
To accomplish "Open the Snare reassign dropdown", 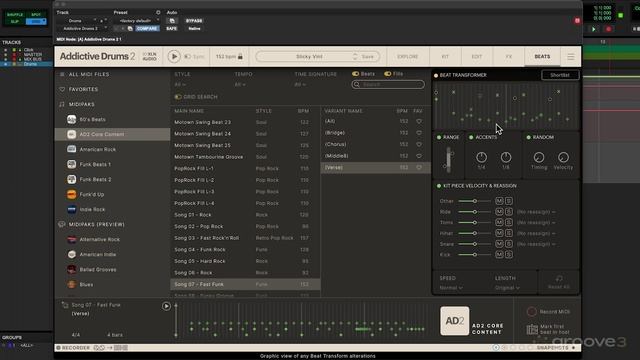I will pos(536,244).
